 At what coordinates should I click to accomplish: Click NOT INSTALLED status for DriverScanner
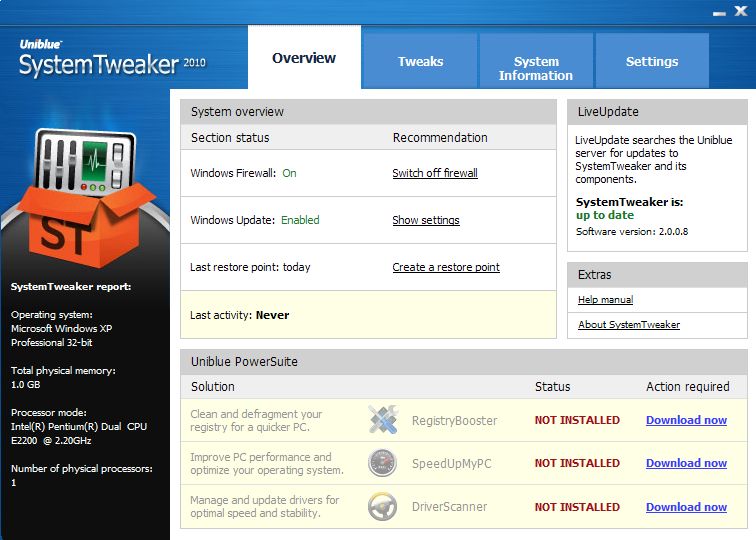(577, 507)
